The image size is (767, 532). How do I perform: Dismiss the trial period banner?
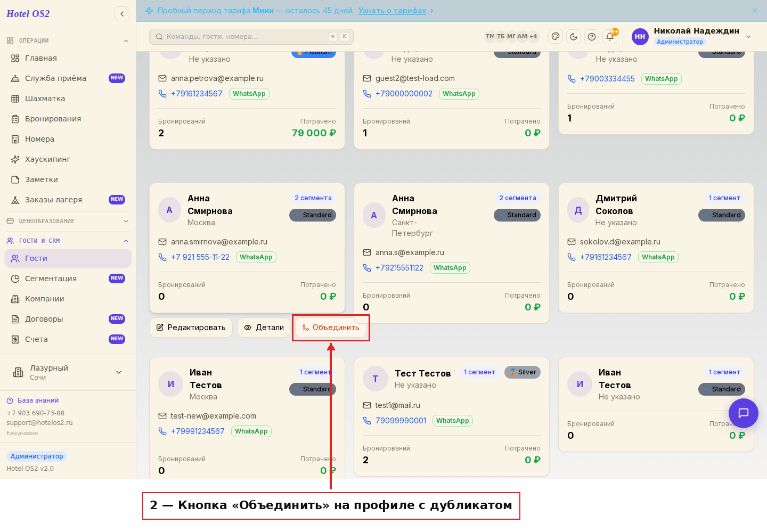tap(755, 11)
